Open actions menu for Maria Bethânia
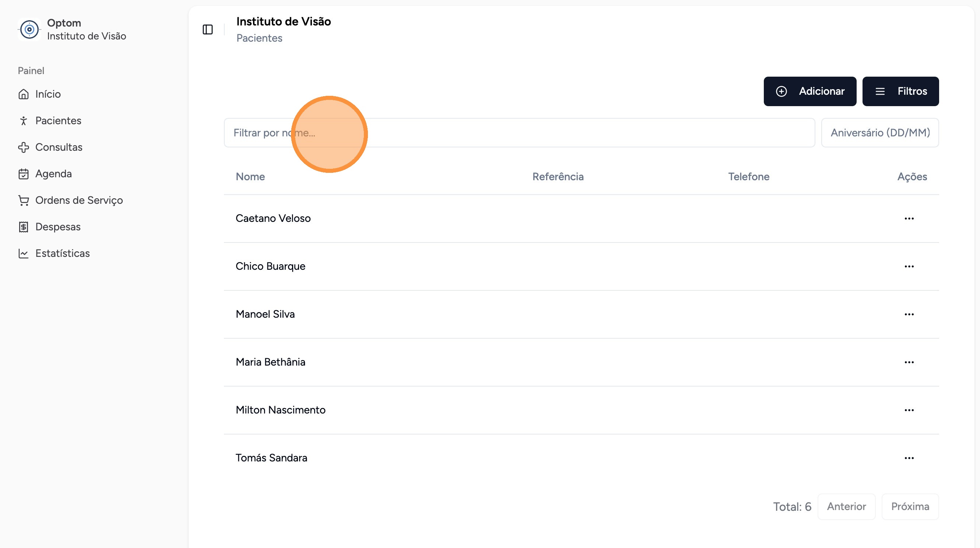This screenshot has width=980, height=548. (909, 362)
